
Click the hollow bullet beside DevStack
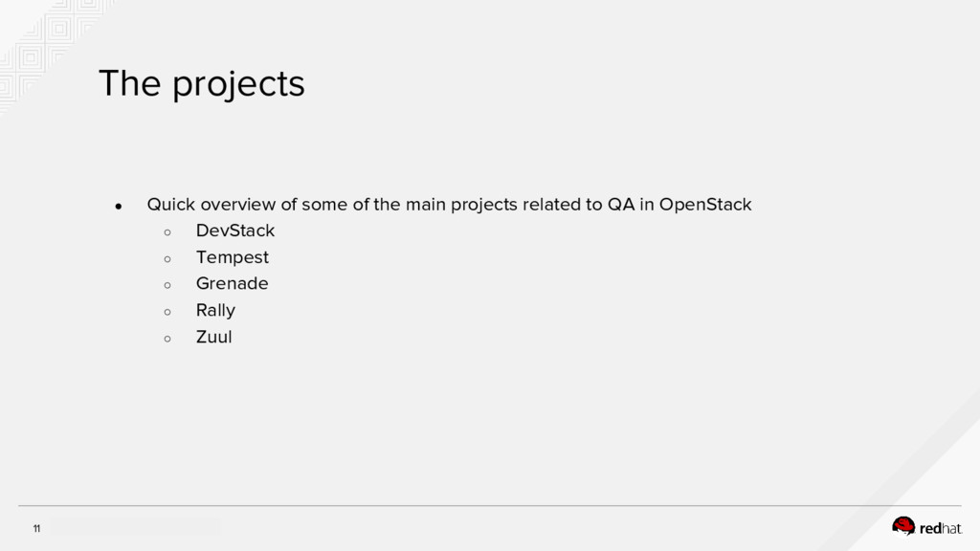tap(167, 231)
